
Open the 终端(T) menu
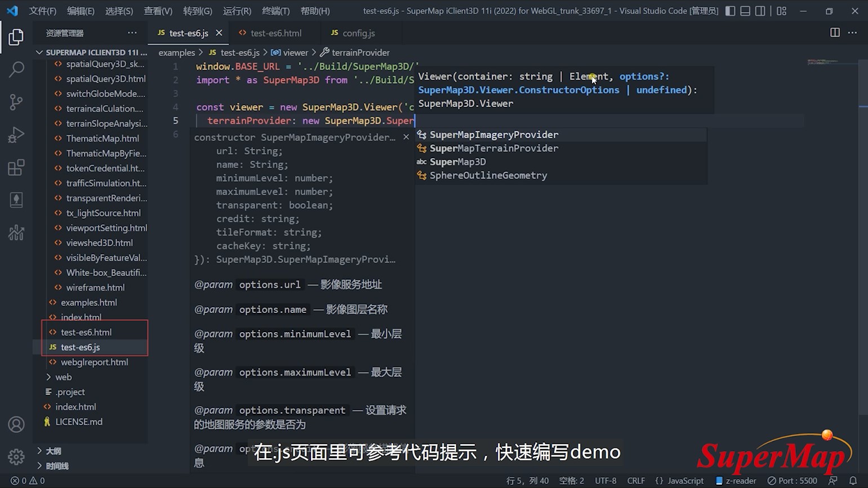click(275, 11)
